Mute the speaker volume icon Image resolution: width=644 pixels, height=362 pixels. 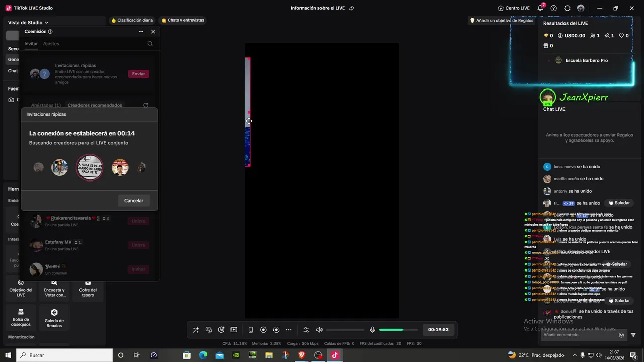pyautogui.click(x=319, y=330)
